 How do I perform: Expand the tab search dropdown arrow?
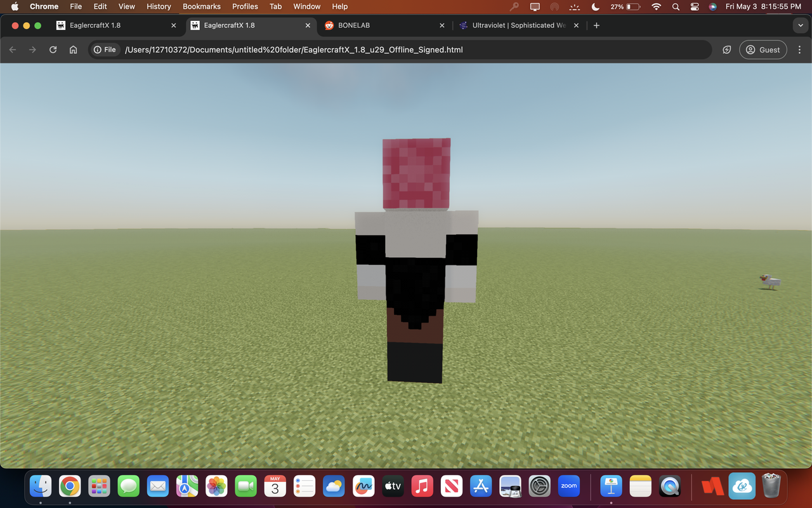[799, 25]
